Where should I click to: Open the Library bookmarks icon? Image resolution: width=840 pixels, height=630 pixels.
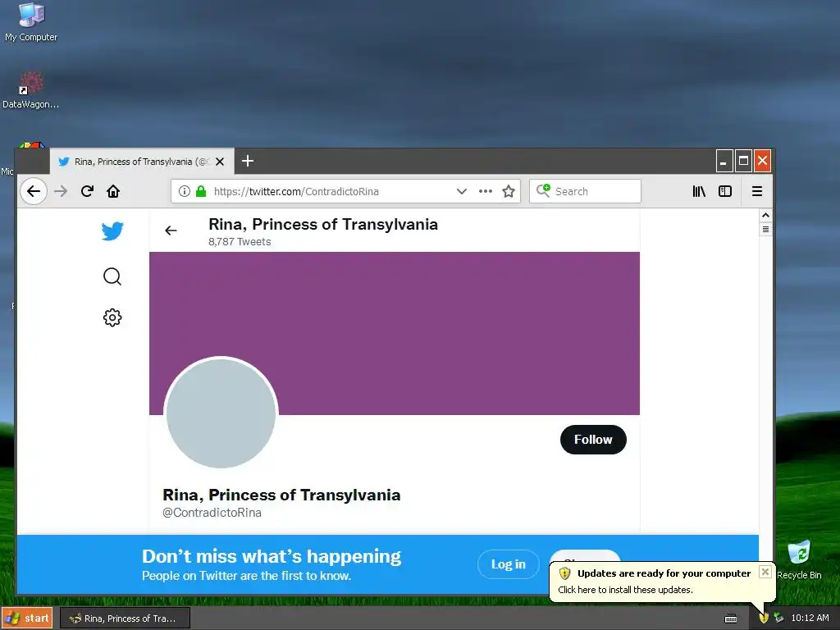(699, 191)
